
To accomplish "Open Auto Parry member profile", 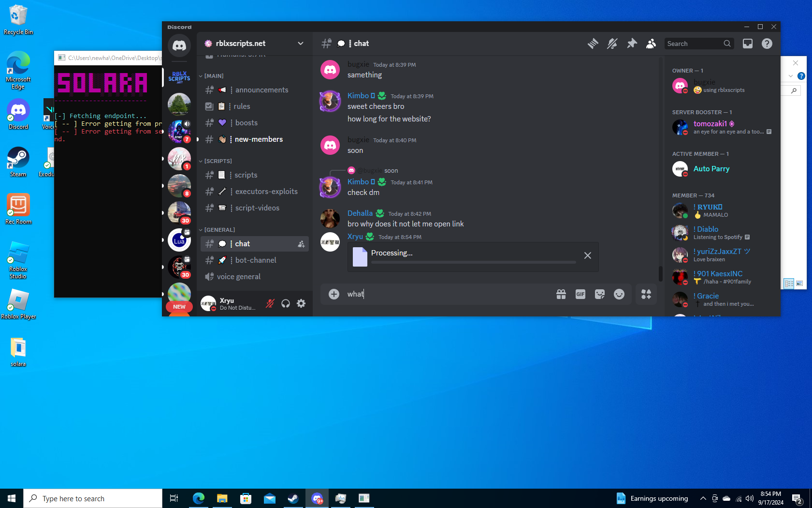I will 722,169.
